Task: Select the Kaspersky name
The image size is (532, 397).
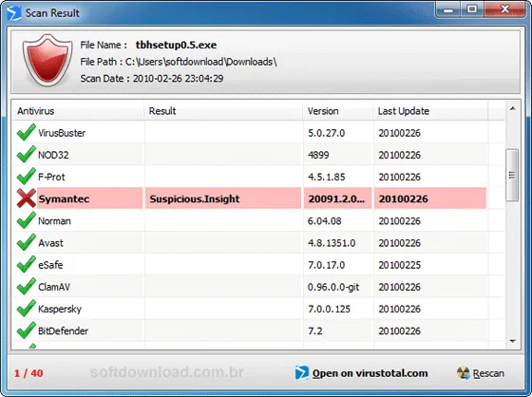Action: (x=60, y=309)
